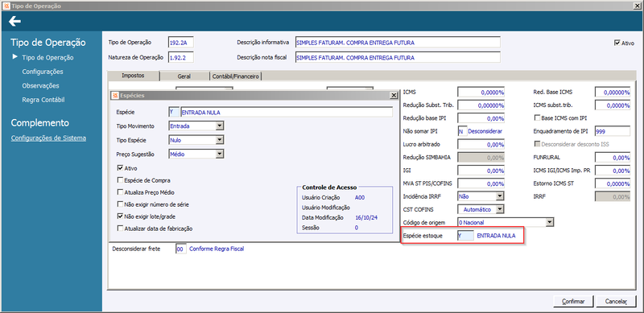Screen dimensions: 644x313
Task: Close the Espécies dialog
Action: click(x=394, y=95)
